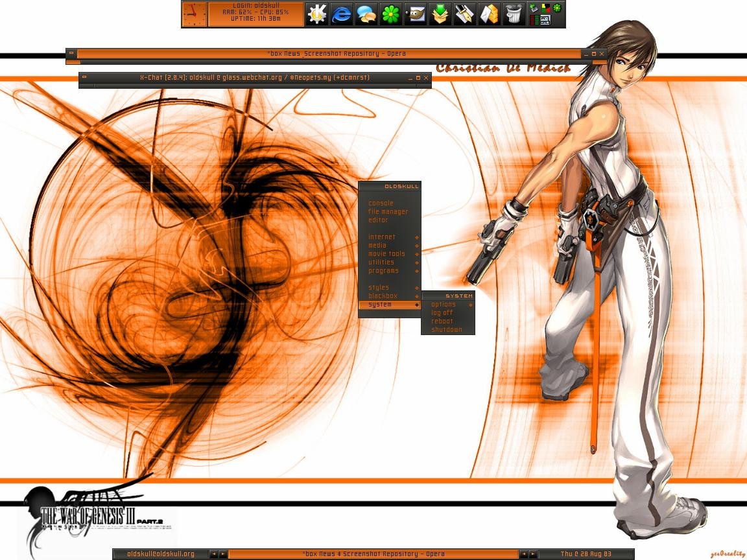Open the KDE gear launcher icon

pos(317,14)
